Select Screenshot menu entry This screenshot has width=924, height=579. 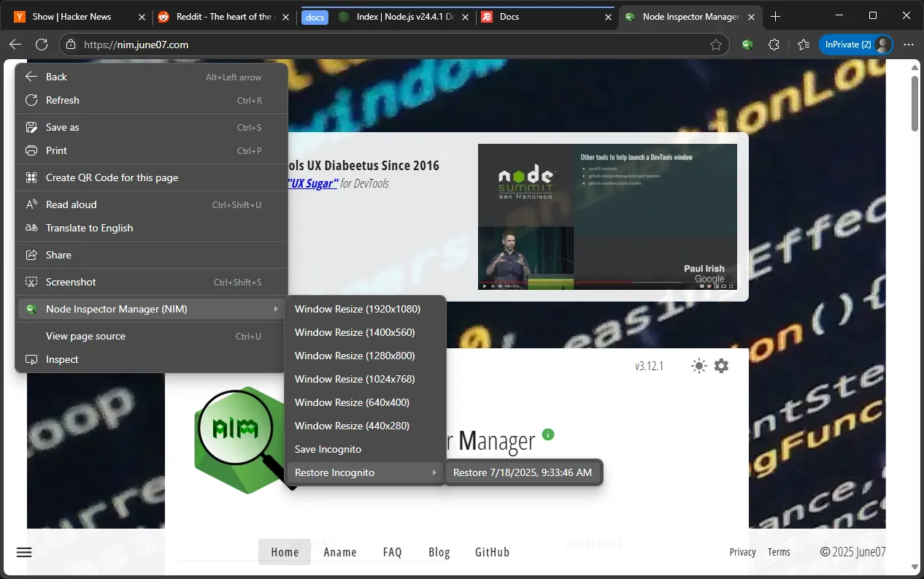point(151,282)
